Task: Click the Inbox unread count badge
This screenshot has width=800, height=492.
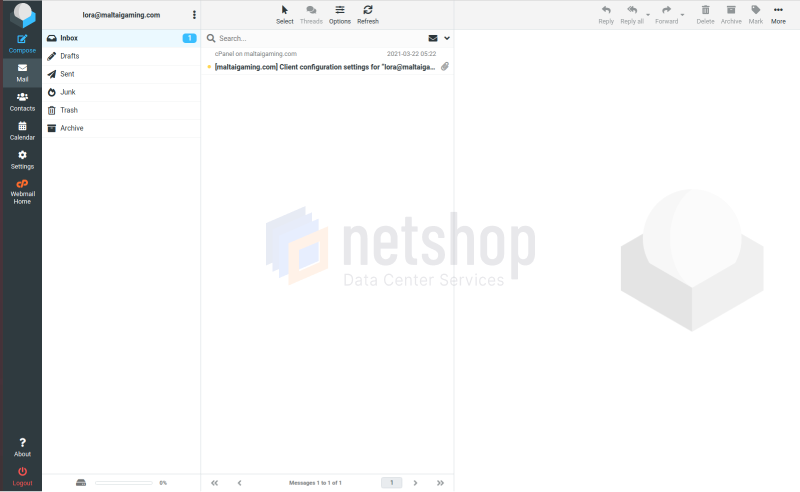Action: click(x=189, y=38)
